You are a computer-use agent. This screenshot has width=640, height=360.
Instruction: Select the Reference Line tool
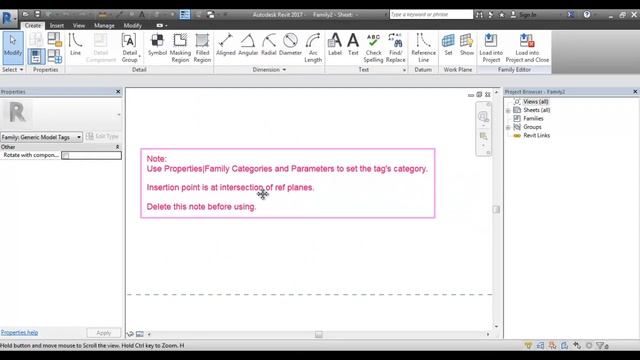tap(423, 48)
